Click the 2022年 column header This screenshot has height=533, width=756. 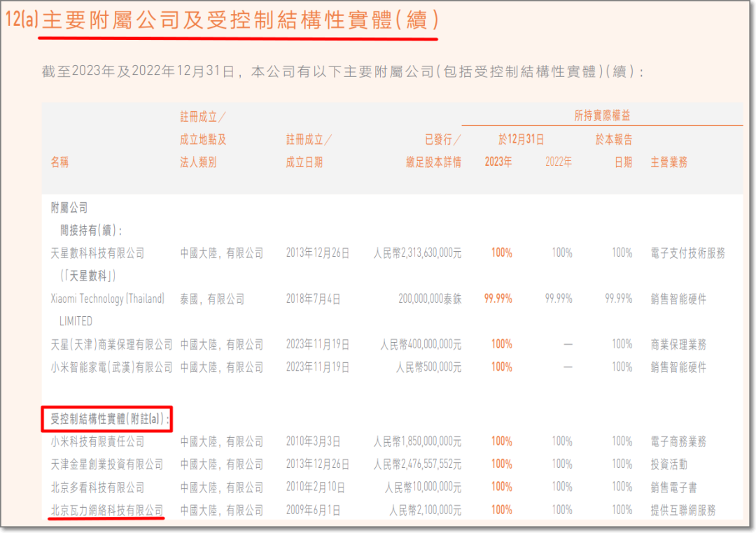point(559,162)
